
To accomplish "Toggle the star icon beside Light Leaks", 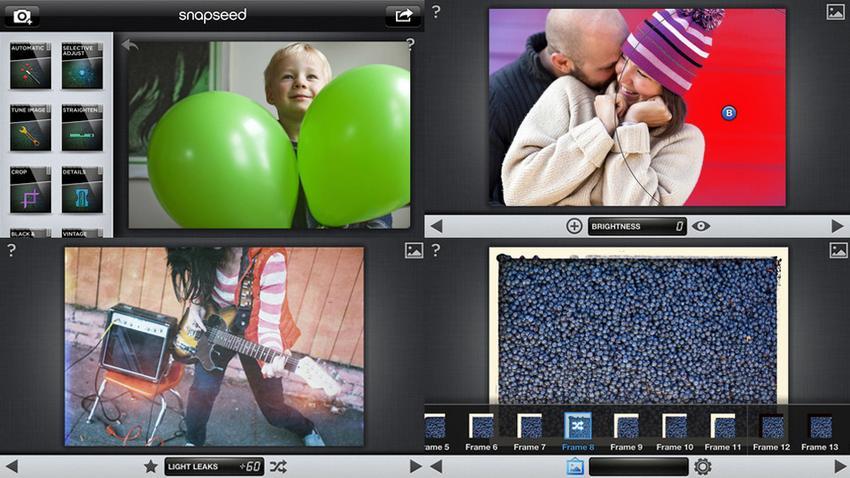I will 151,466.
